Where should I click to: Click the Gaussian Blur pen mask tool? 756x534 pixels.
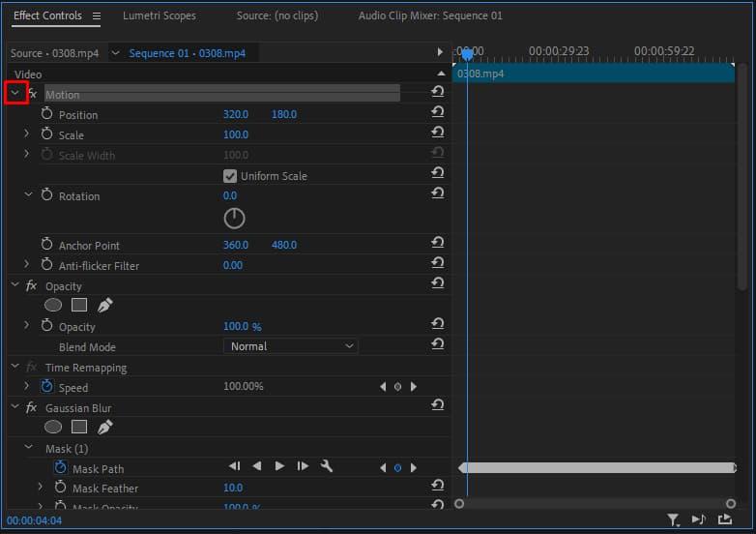coord(104,427)
